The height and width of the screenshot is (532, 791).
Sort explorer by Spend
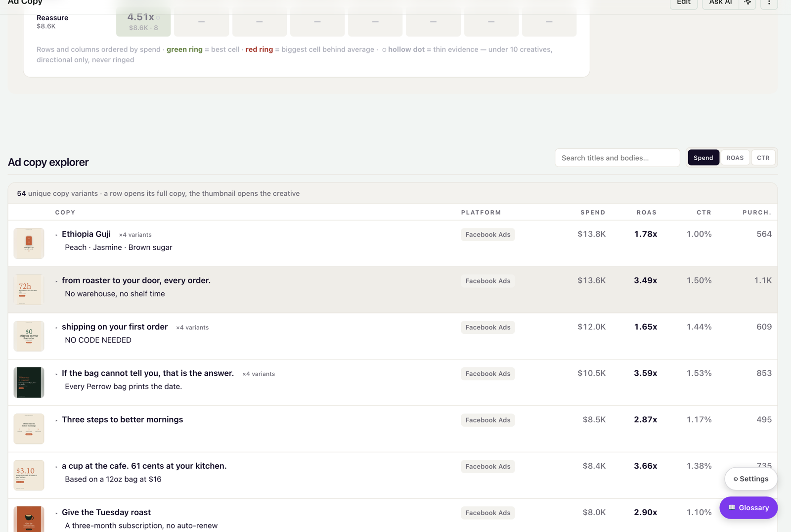point(703,158)
